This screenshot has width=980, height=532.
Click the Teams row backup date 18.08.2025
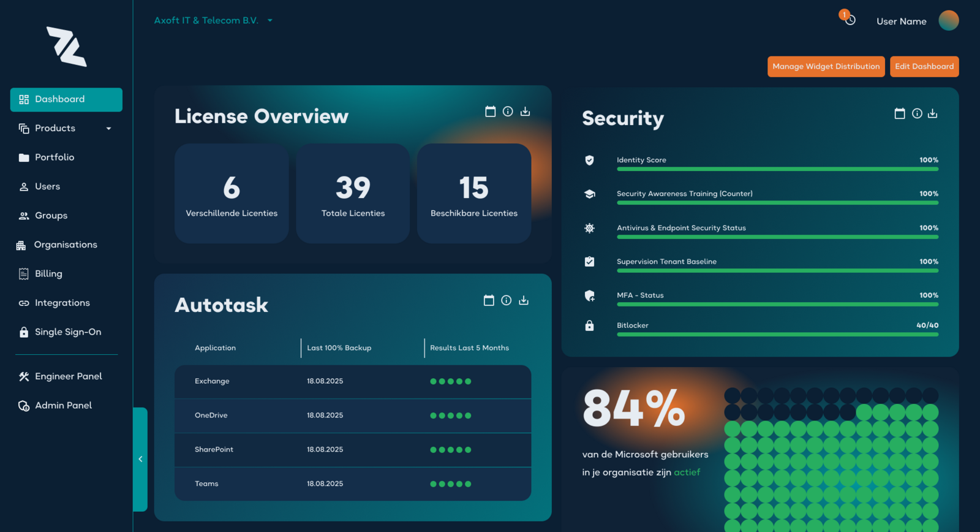[x=325, y=484]
